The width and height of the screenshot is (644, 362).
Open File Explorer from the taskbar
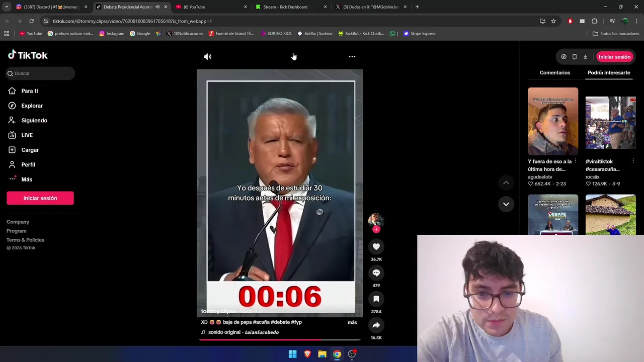click(x=322, y=354)
